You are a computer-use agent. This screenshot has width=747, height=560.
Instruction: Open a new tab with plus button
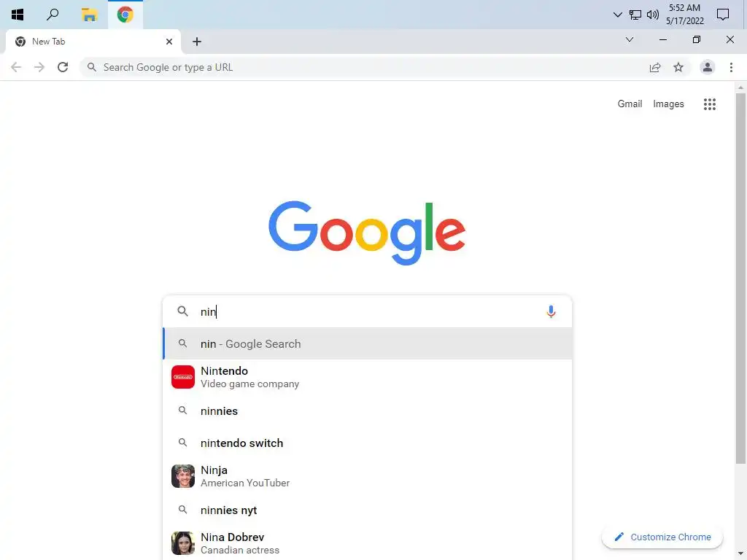click(197, 42)
